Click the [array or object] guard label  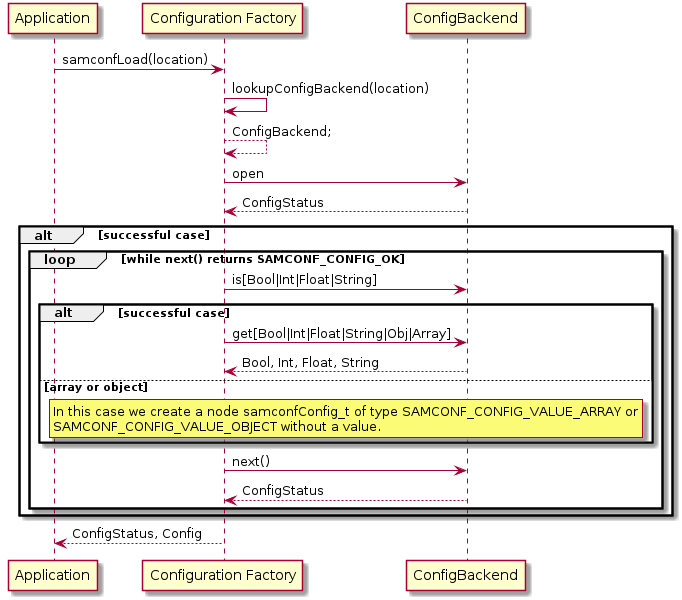(x=96, y=387)
